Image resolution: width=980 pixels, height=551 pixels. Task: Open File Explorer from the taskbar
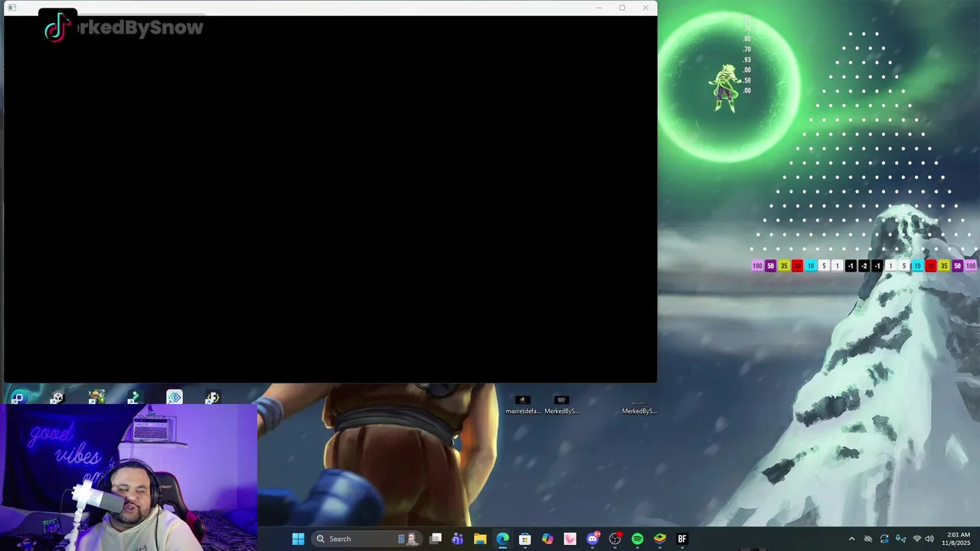click(480, 539)
